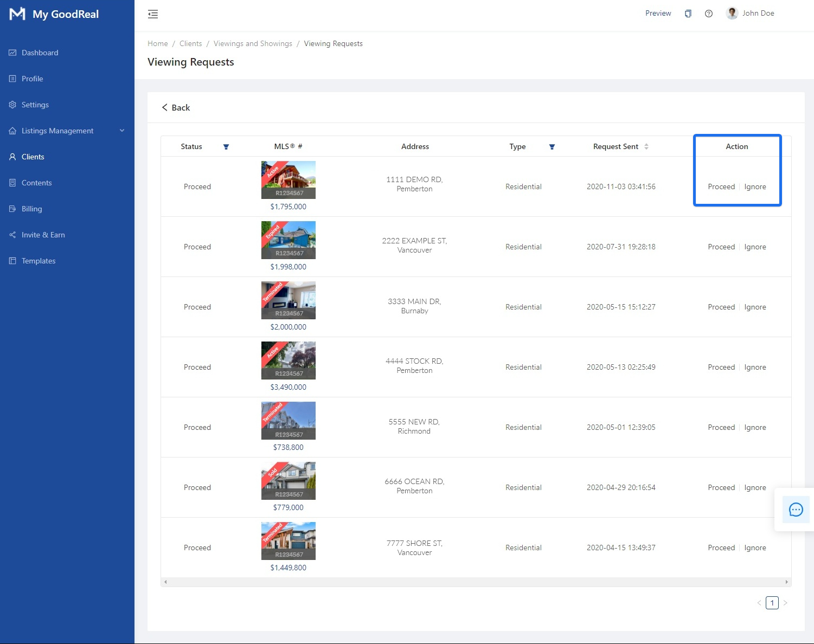Sort by the Request Sent column arrows
814x644 pixels.
pos(646,146)
